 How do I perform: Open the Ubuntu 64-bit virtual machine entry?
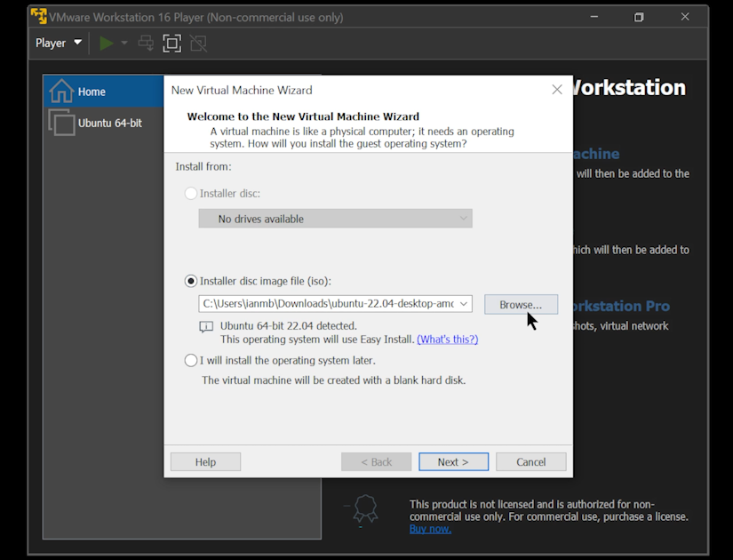pos(105,123)
